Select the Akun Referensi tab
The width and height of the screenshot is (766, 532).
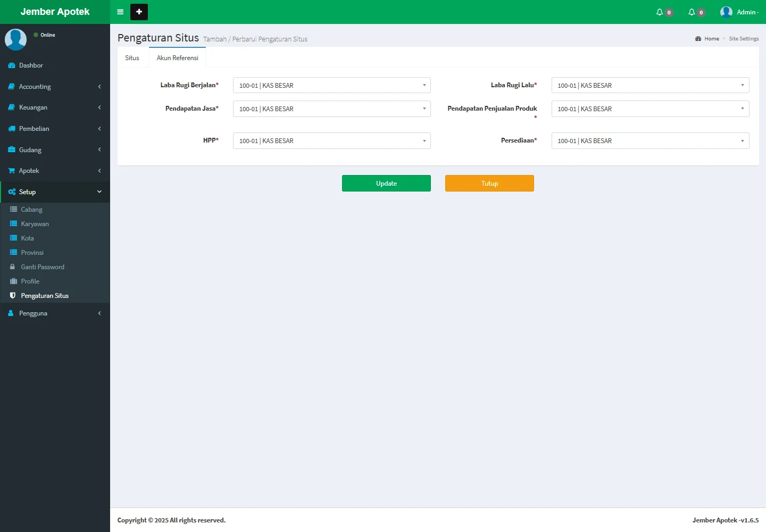coord(177,58)
